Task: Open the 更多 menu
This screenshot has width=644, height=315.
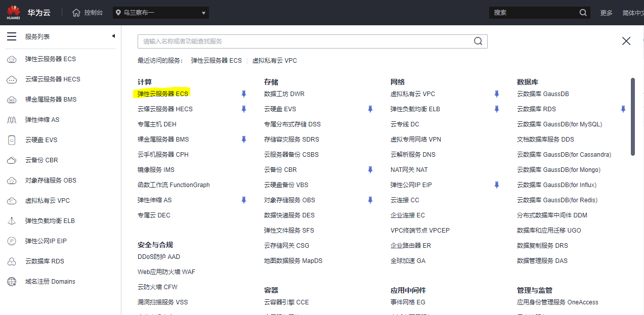Action: [606, 12]
